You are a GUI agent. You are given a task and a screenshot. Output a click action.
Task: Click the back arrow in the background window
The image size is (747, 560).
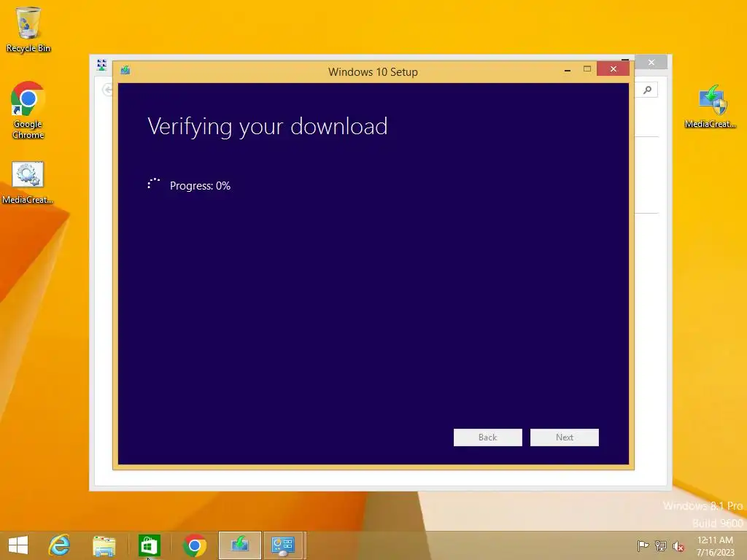(108, 90)
